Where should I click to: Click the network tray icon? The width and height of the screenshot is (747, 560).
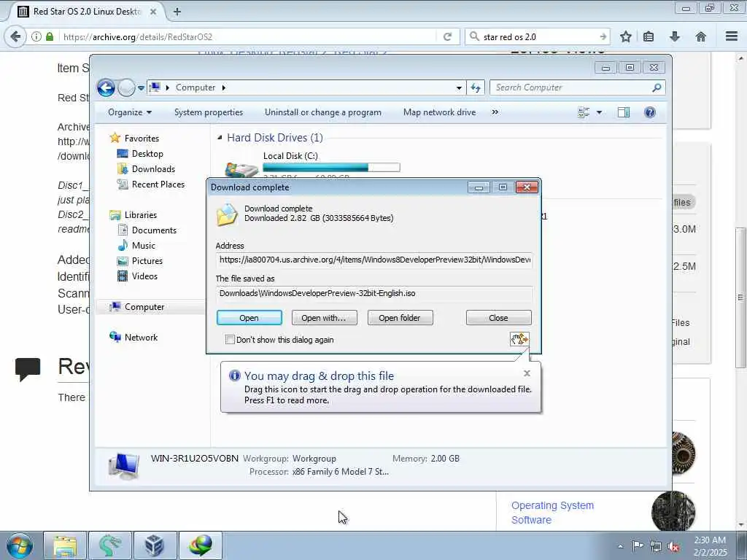(x=656, y=546)
